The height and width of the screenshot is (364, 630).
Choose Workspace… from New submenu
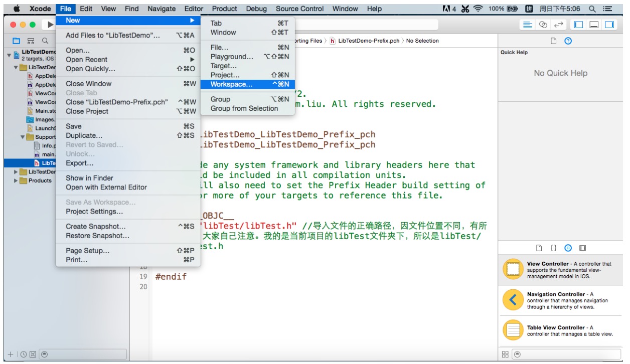pyautogui.click(x=248, y=84)
